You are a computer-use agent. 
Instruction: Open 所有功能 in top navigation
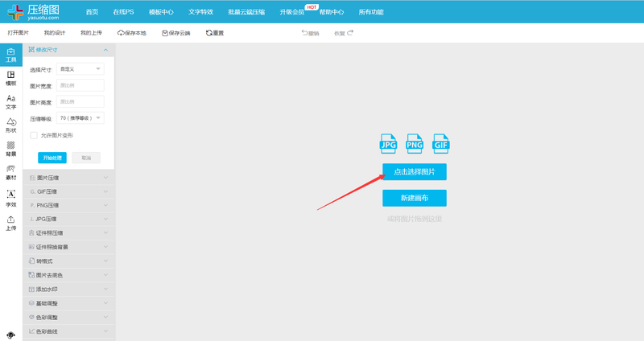tap(371, 12)
